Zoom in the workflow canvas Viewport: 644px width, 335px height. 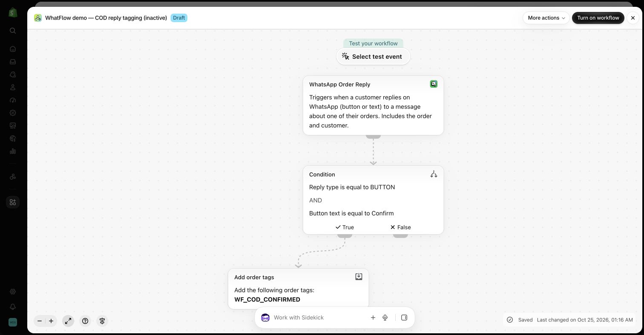coord(51,321)
